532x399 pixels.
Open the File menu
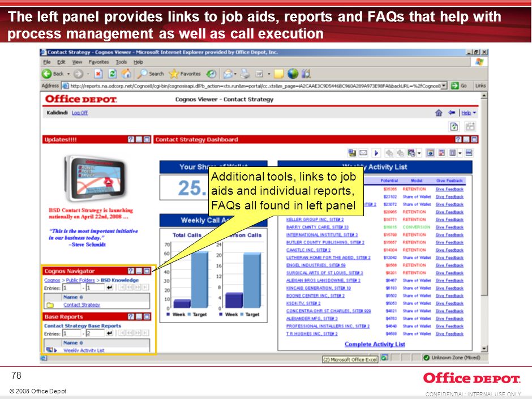coord(47,62)
